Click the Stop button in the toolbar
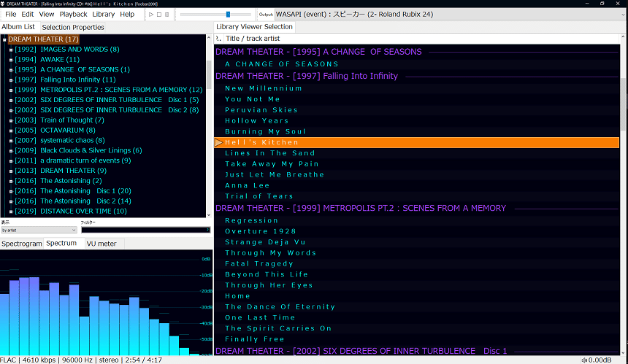The width and height of the screenshot is (628, 364). click(x=159, y=15)
